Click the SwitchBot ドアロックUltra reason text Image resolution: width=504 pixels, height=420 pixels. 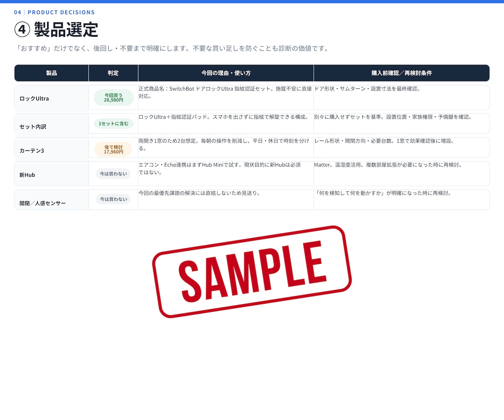click(x=225, y=93)
